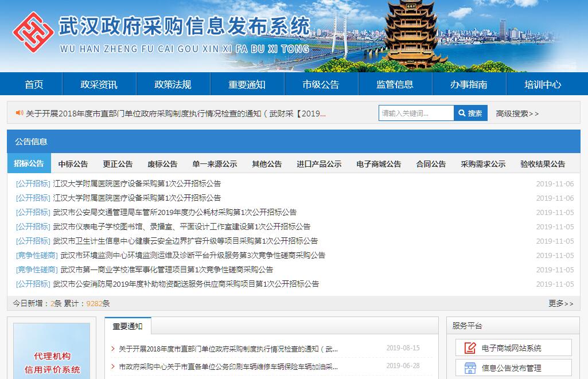Screen dimensions: 588x379
Task: Expand announcements list via 更多>> link
Action: (560, 303)
